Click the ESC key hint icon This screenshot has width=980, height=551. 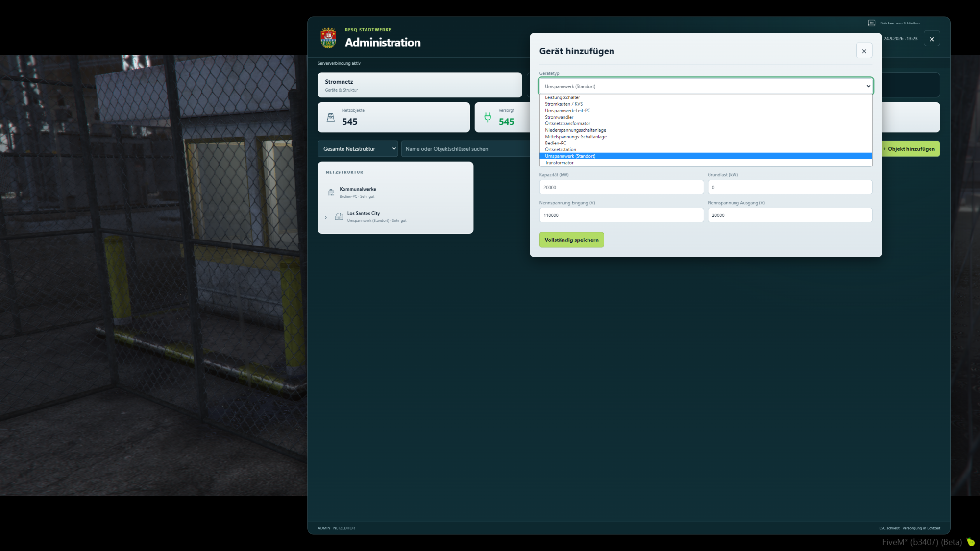872,23
